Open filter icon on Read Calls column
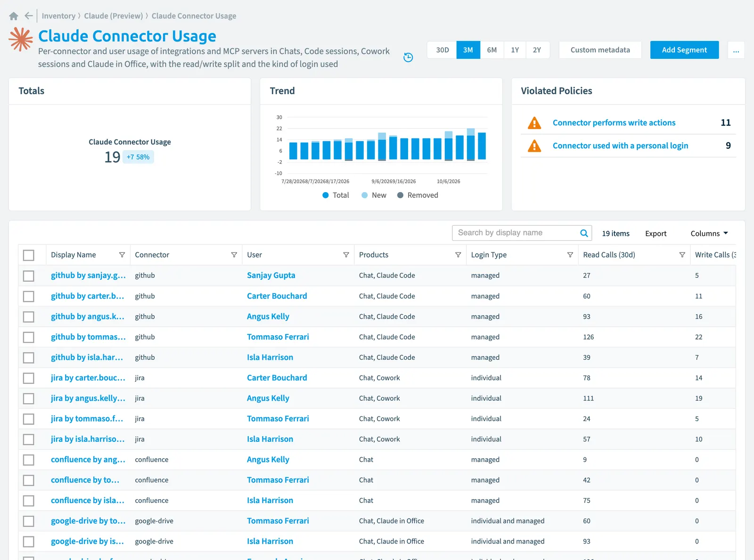This screenshot has height=560, width=754. pos(682,255)
